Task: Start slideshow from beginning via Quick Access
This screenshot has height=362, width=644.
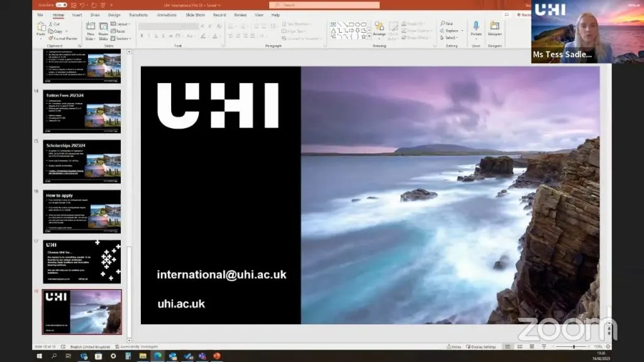Action: (x=103, y=5)
